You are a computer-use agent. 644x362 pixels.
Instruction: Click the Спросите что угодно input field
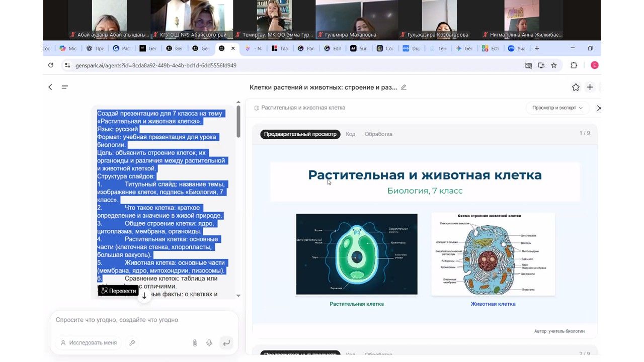[x=143, y=320]
